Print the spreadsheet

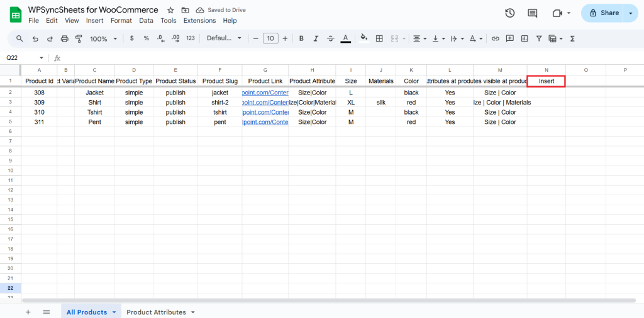pyautogui.click(x=65, y=38)
